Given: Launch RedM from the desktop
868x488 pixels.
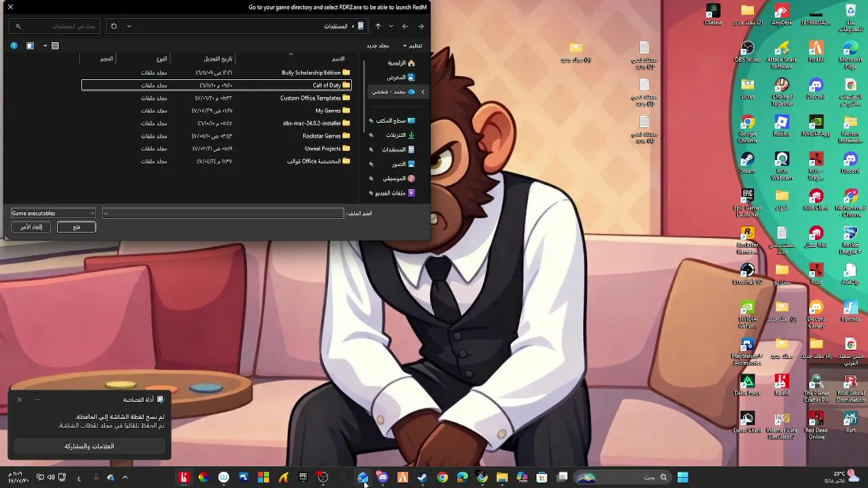Looking at the screenshot, I should pos(782,385).
